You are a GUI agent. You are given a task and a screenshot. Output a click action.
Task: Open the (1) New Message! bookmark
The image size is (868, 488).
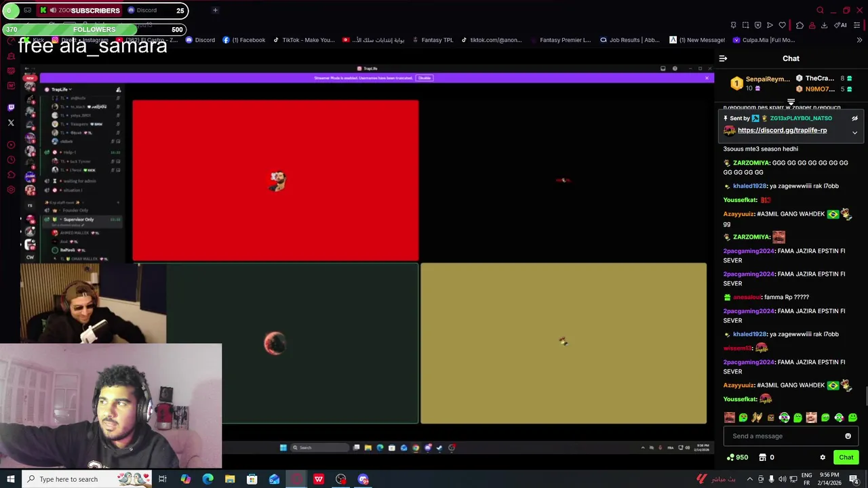pyautogui.click(x=697, y=40)
